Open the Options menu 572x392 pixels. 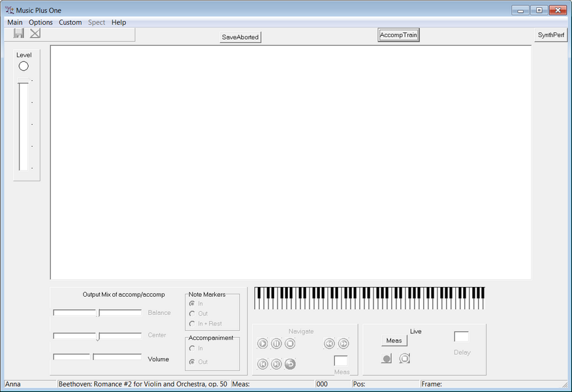[40, 22]
